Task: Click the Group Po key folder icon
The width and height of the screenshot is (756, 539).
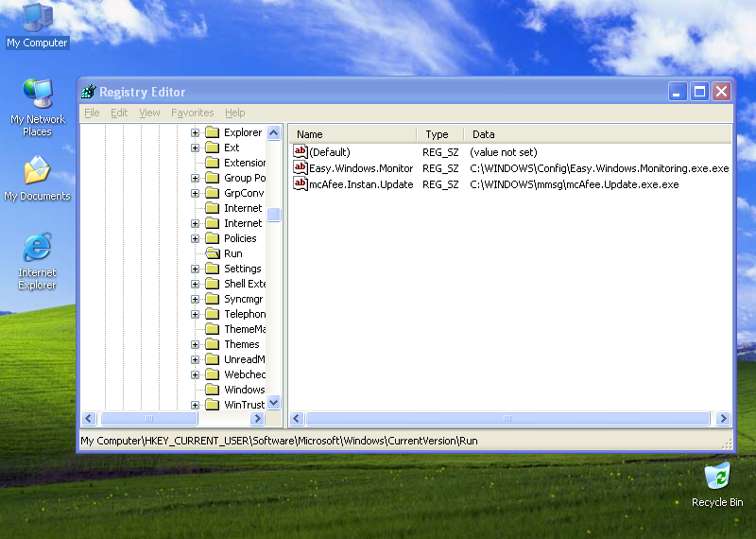Action: coord(212,178)
